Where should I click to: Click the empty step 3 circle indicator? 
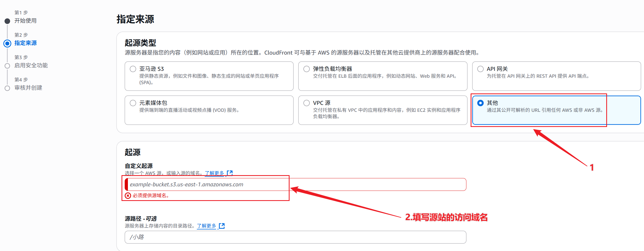[7, 66]
